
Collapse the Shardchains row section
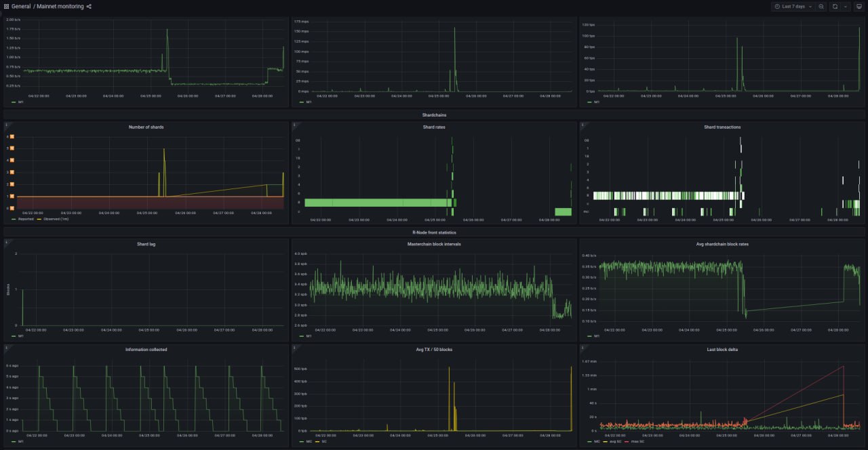point(434,115)
